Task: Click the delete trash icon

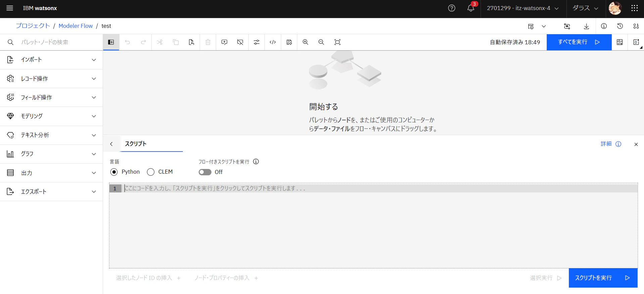Action: pyautogui.click(x=208, y=42)
